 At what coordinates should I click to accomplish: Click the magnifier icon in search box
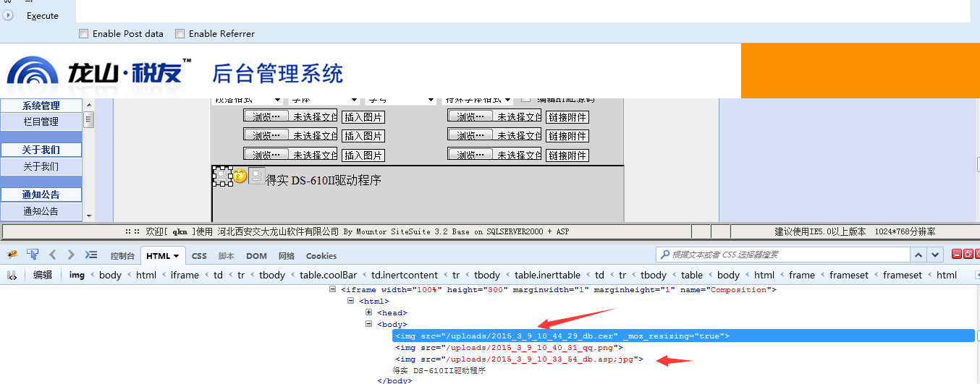tap(664, 255)
